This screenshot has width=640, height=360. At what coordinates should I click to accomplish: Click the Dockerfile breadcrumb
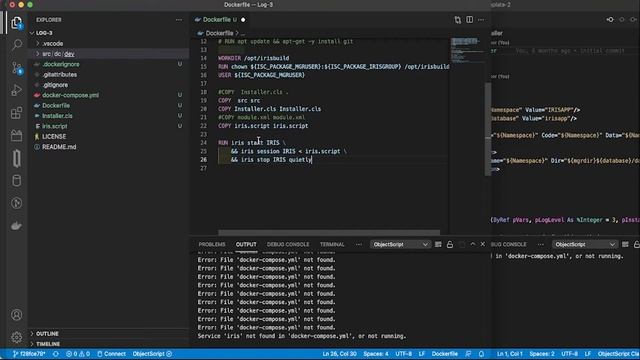[x=219, y=33]
